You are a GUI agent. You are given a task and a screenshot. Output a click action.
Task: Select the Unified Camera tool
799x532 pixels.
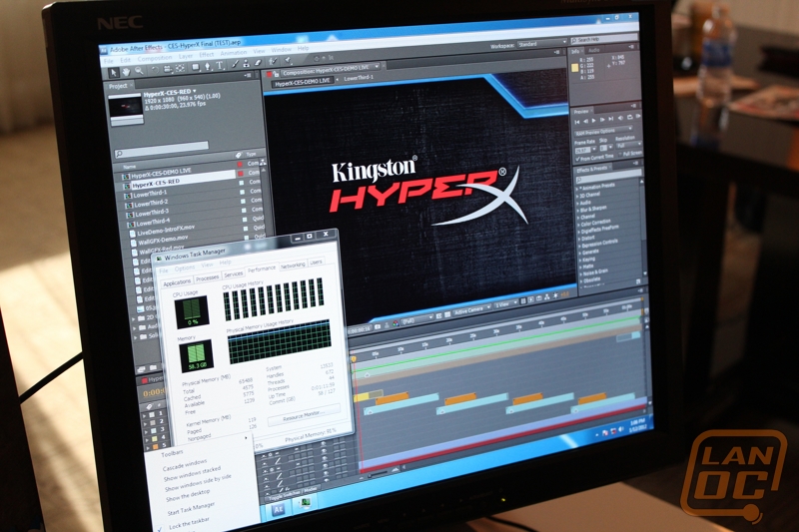(x=168, y=69)
